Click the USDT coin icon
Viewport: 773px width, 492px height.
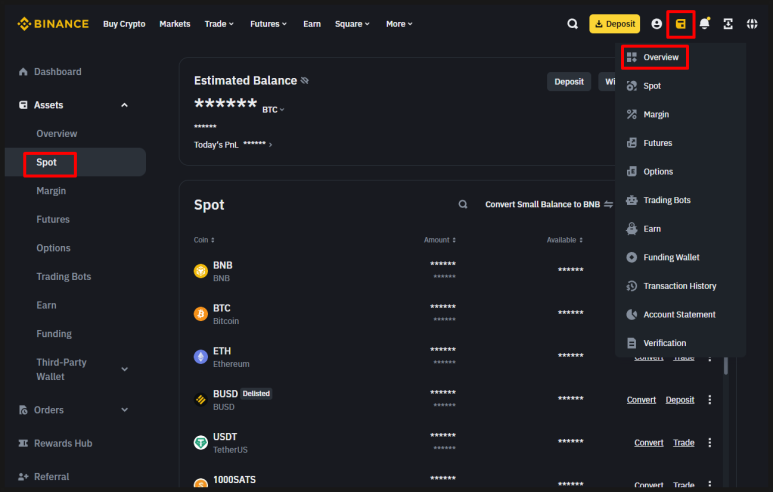[x=201, y=443]
